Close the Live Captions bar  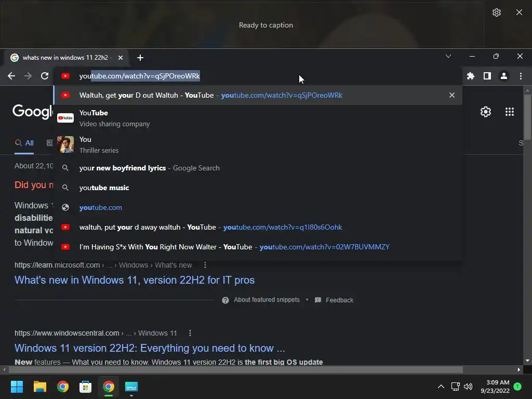519,12
